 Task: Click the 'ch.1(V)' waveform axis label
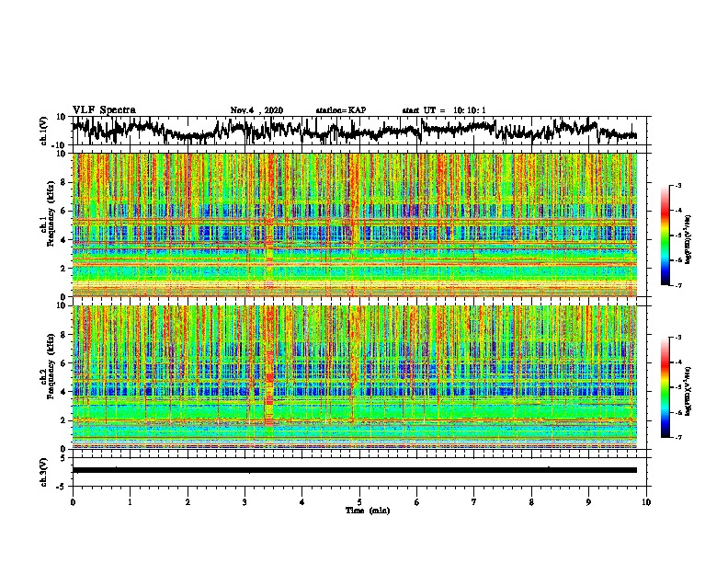[x=43, y=131]
